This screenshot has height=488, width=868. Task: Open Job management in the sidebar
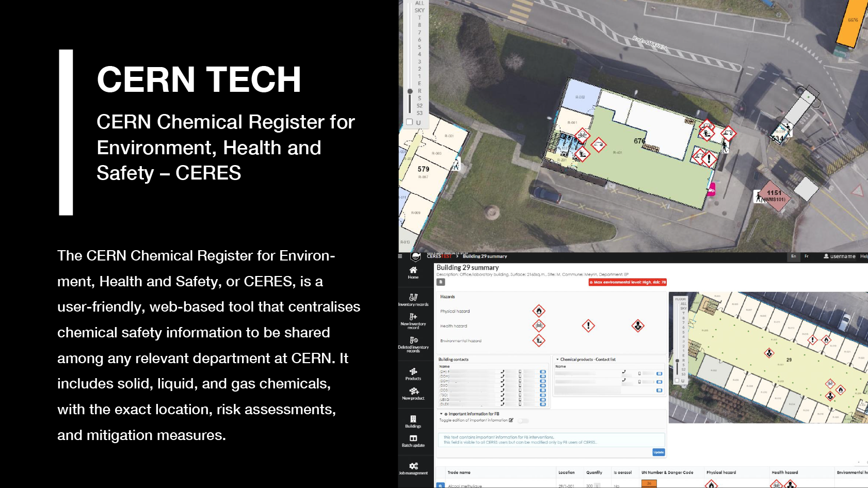(x=413, y=468)
